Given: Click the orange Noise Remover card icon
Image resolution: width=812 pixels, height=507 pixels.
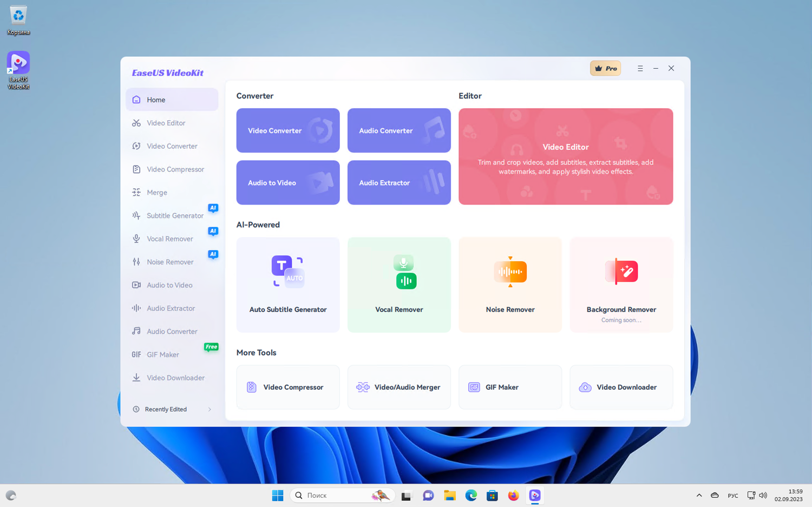Looking at the screenshot, I should click(x=510, y=272).
